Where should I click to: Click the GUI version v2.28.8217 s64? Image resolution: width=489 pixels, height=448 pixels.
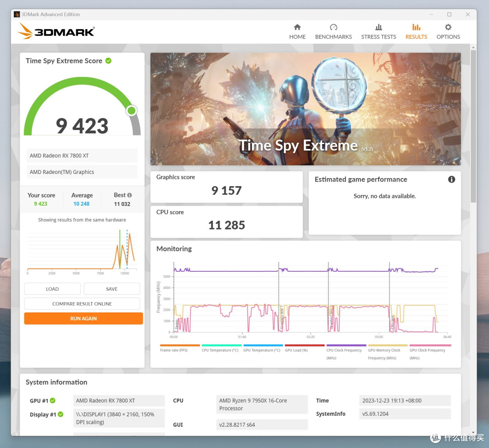click(x=262, y=424)
